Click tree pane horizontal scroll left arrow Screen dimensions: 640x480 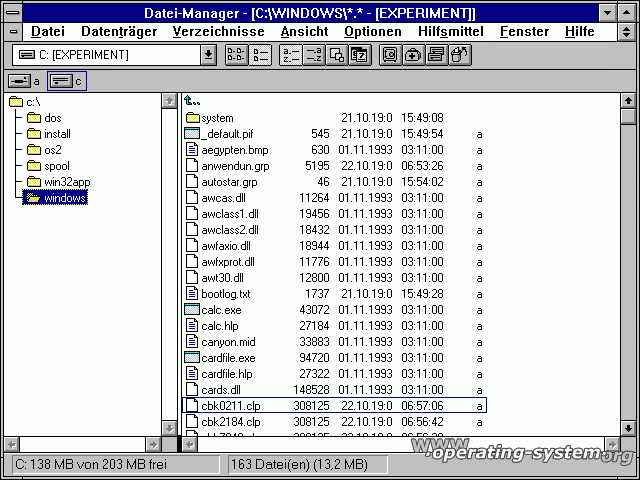tap(12, 444)
